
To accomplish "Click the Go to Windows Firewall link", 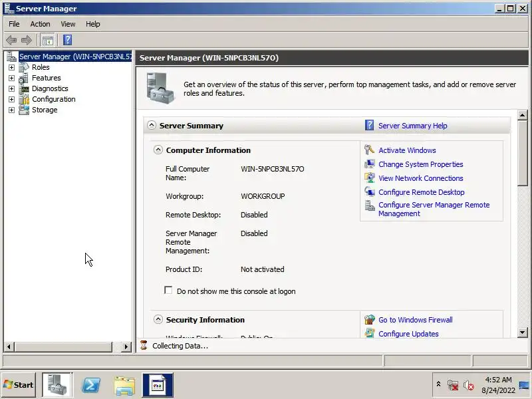I will coord(415,320).
